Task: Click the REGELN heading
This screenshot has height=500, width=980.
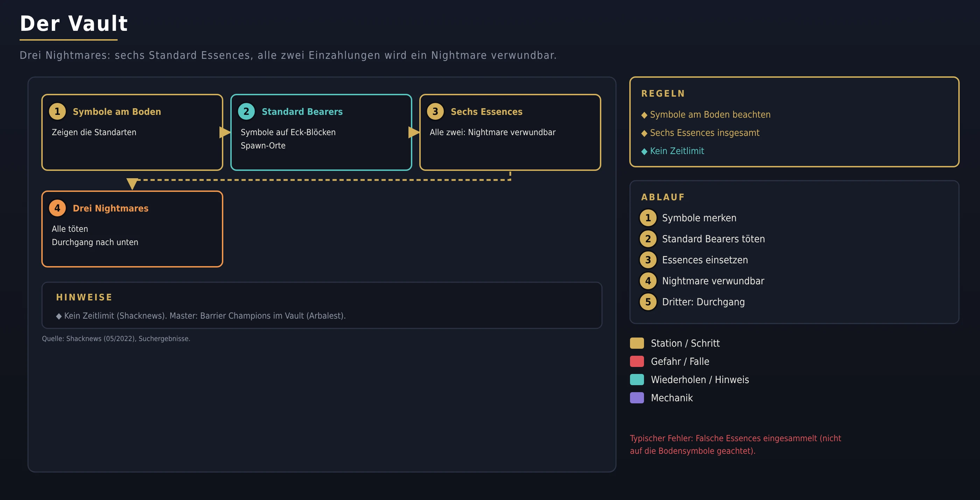Action: [x=663, y=93]
